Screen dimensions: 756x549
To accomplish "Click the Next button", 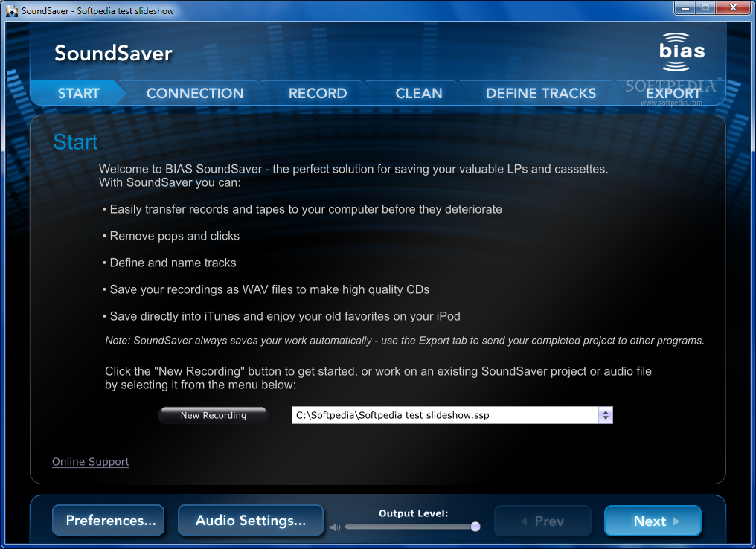I will tap(653, 521).
